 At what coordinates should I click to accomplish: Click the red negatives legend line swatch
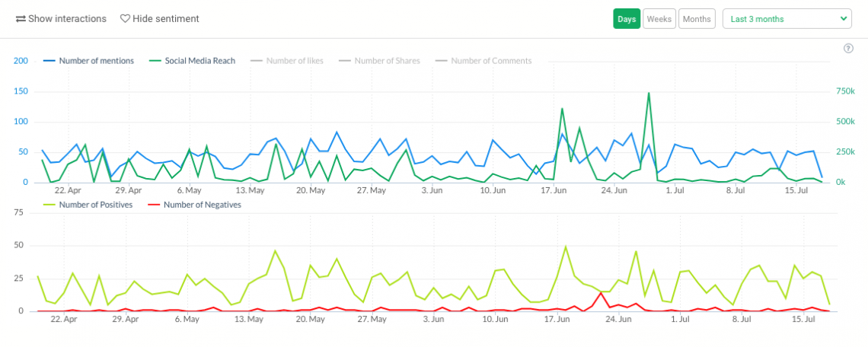152,204
